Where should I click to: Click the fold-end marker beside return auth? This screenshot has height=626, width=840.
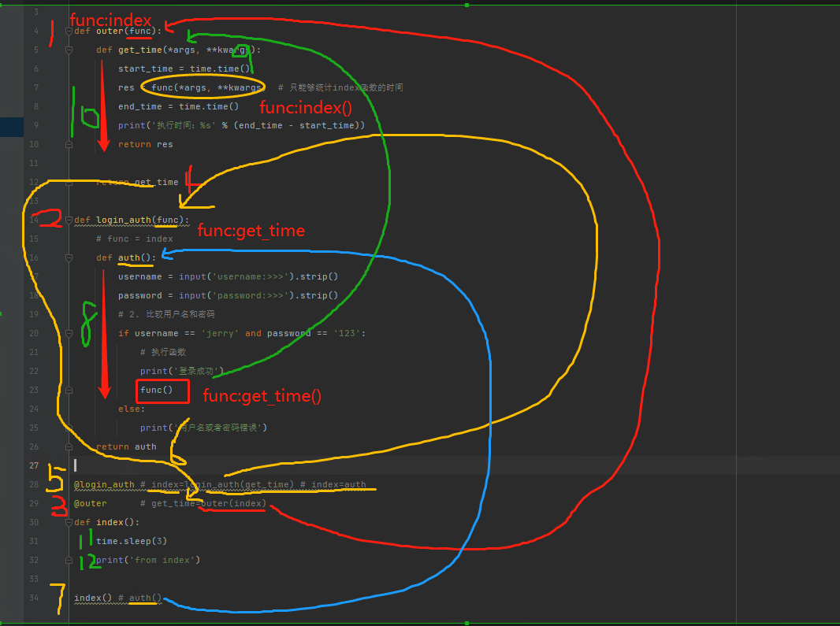pos(69,446)
